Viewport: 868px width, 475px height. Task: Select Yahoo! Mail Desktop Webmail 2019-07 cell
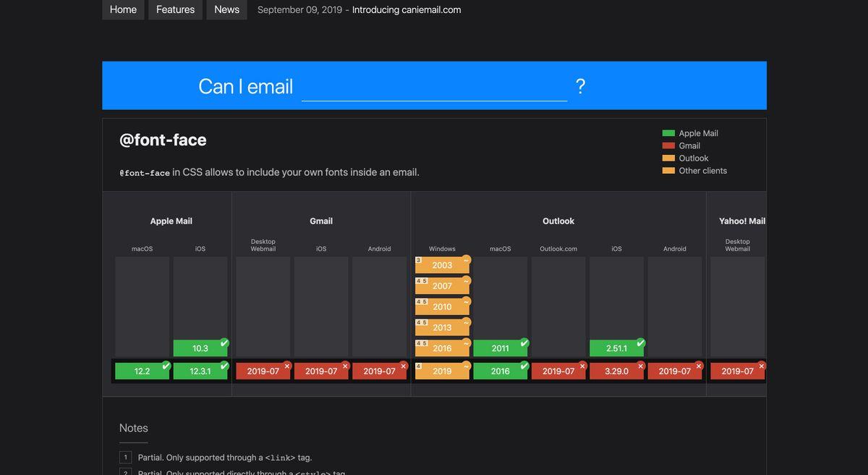(738, 371)
